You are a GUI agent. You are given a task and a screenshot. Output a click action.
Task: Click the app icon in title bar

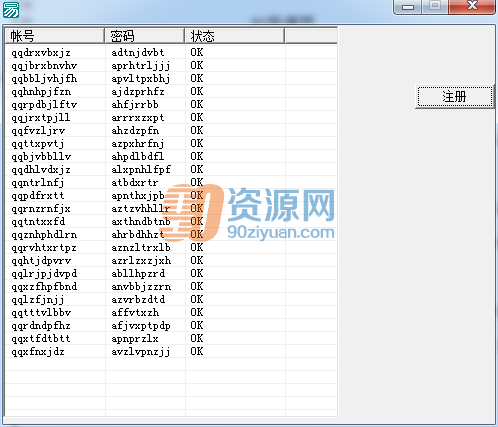pos(11,10)
